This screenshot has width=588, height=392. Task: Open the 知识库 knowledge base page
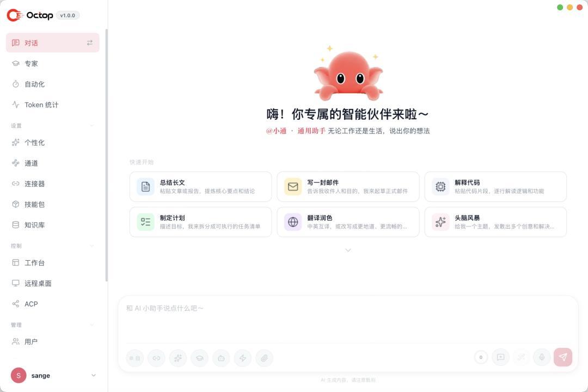point(52,225)
